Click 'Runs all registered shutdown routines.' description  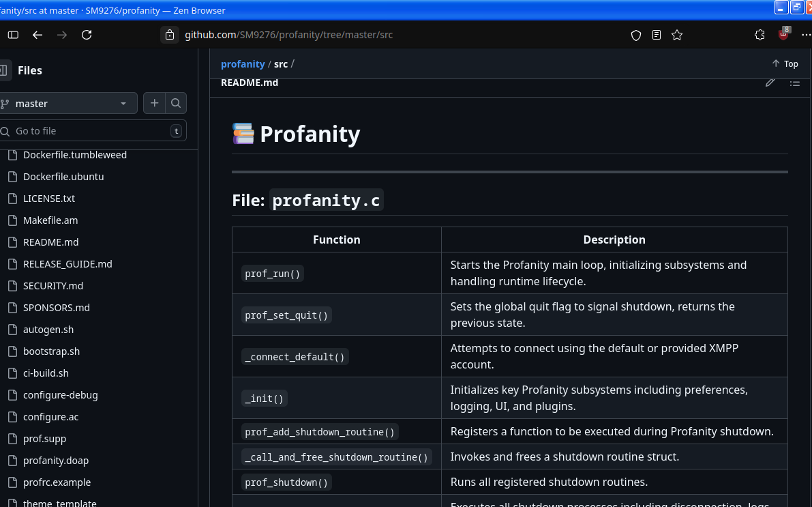(x=549, y=482)
